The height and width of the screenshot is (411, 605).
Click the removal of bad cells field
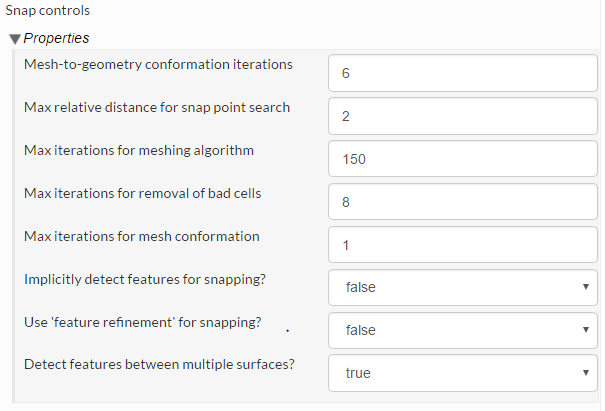click(463, 202)
